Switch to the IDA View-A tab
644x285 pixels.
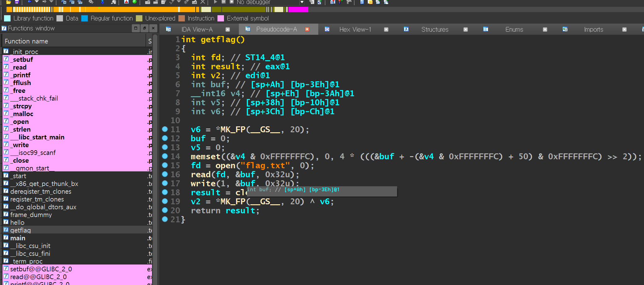pos(197,29)
